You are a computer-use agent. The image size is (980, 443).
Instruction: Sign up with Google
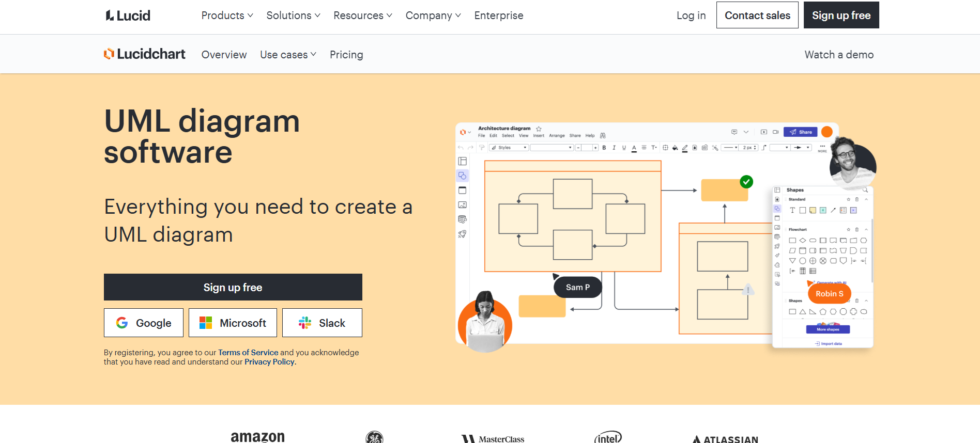[x=144, y=323]
